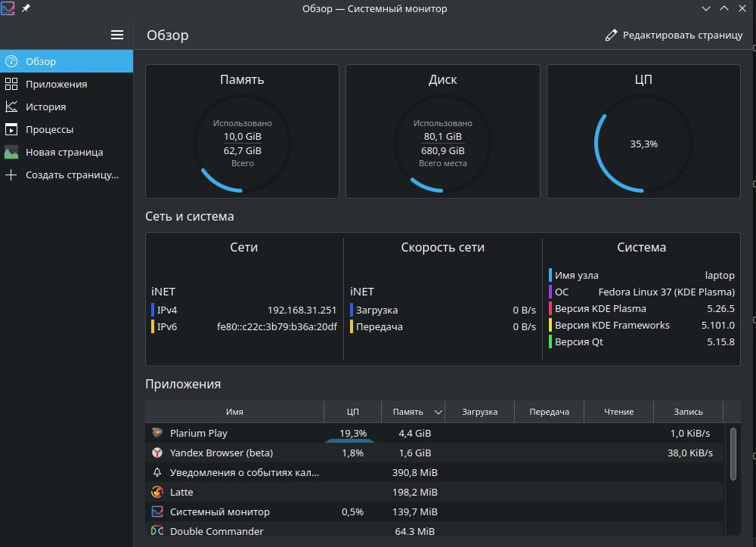Sort applications by Имя column header

pos(234,412)
